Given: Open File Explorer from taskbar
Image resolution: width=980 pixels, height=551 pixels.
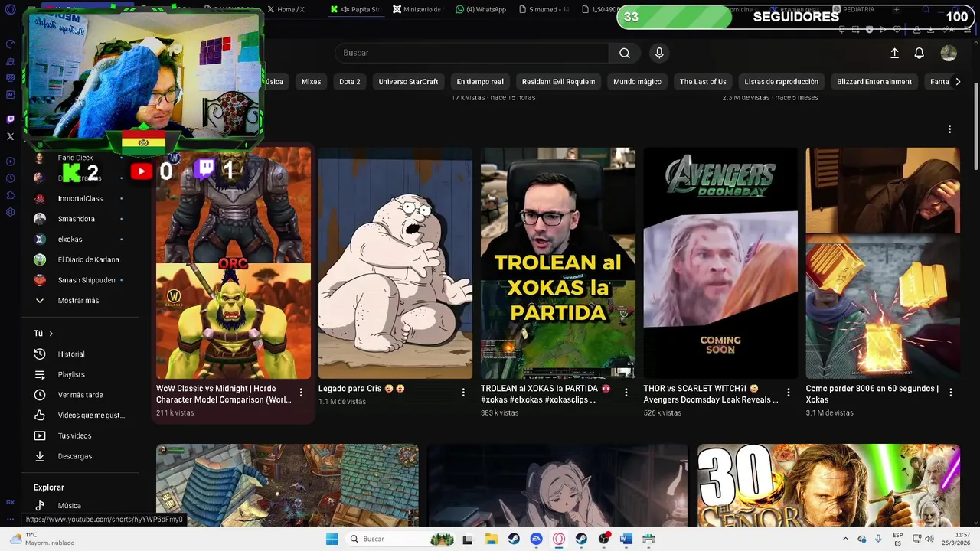Looking at the screenshot, I should pos(491,539).
